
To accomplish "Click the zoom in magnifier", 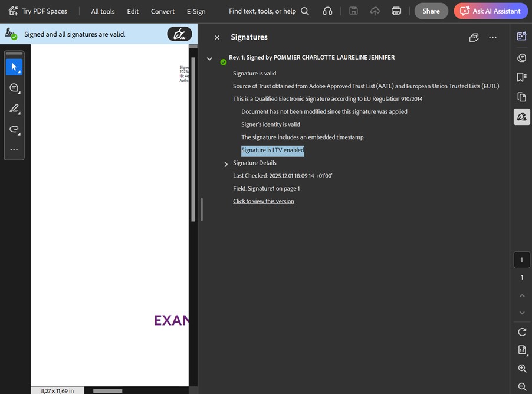I will point(522,368).
